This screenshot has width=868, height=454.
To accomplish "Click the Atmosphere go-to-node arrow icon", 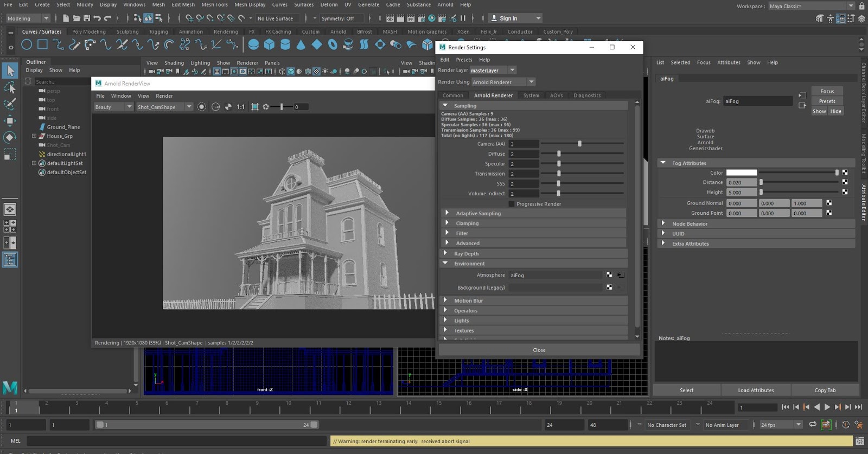I will pyautogui.click(x=621, y=275).
